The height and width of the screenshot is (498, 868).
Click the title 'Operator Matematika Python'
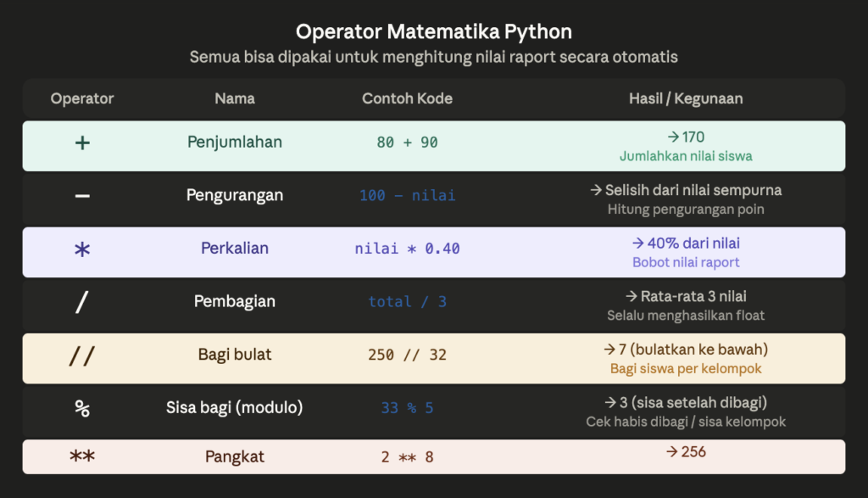[x=433, y=32]
